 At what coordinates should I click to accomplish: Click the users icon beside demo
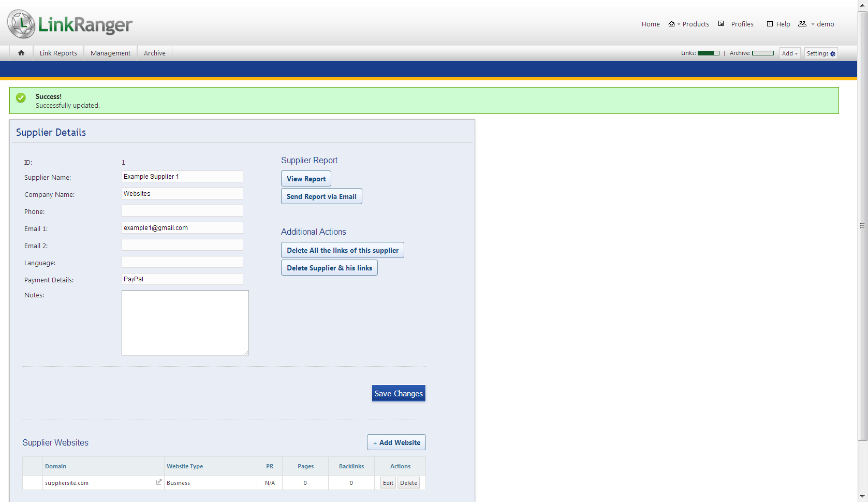pyautogui.click(x=802, y=24)
